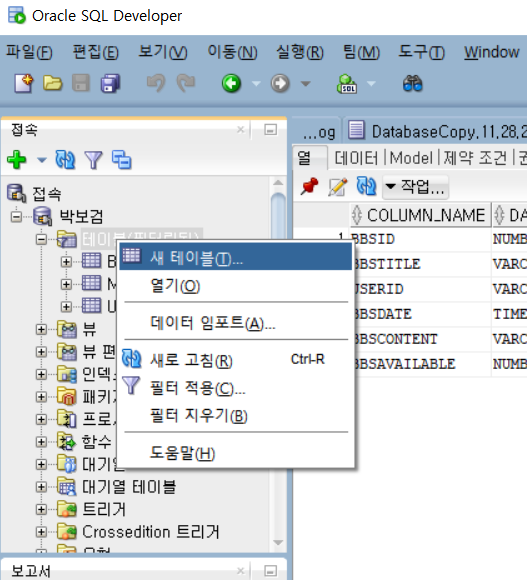527x580 pixels.
Task: Click the Redo arrow toolbar icon
Action: click(x=186, y=83)
